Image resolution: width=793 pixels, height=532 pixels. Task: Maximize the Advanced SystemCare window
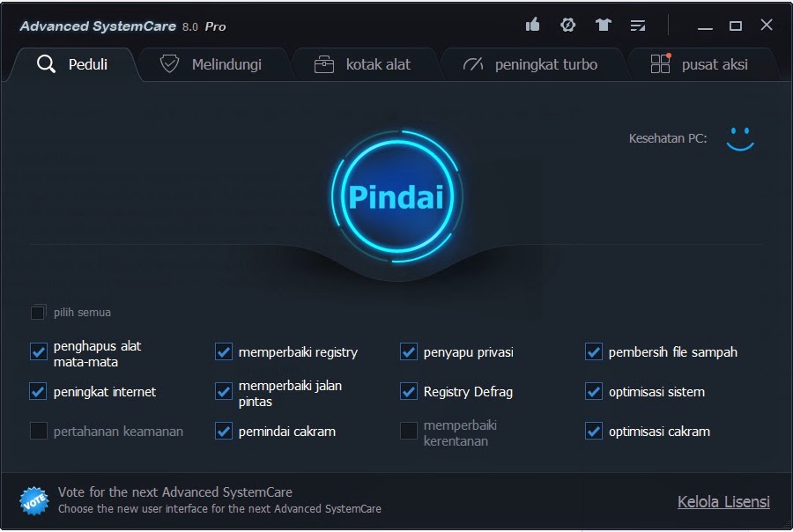[736, 26]
